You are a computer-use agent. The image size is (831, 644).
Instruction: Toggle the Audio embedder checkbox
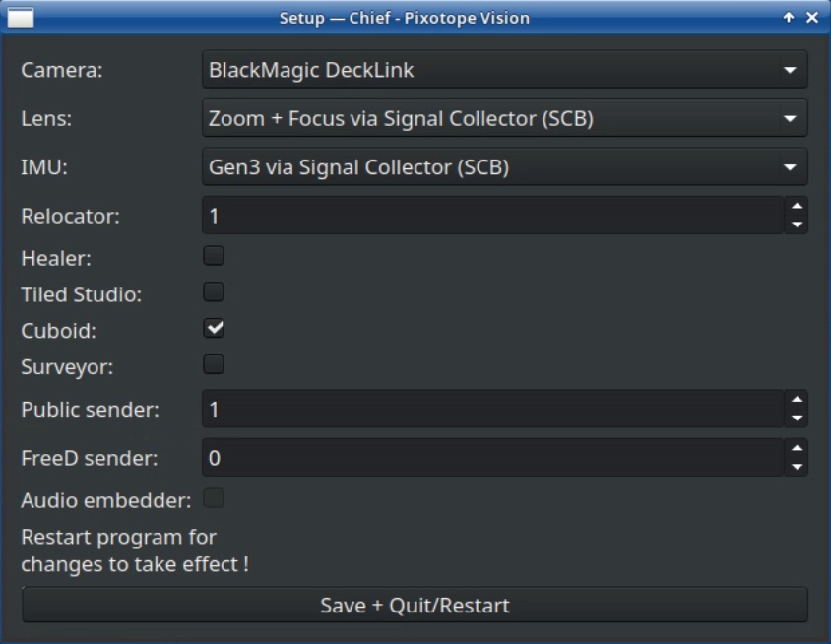pos(214,498)
